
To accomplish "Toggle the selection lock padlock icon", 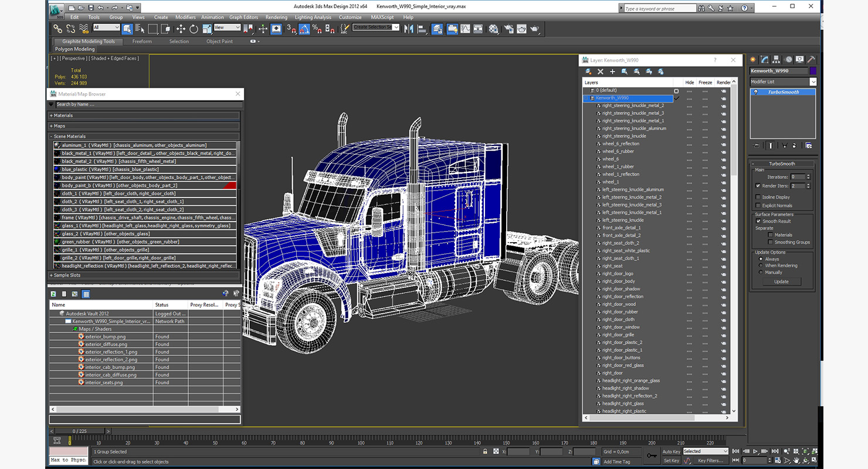I will 485,451.
